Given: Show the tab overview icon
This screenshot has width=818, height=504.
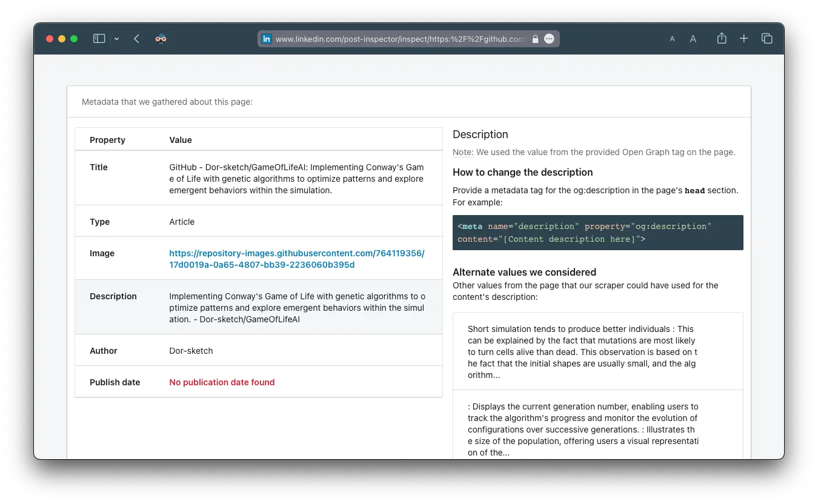Looking at the screenshot, I should click(767, 39).
